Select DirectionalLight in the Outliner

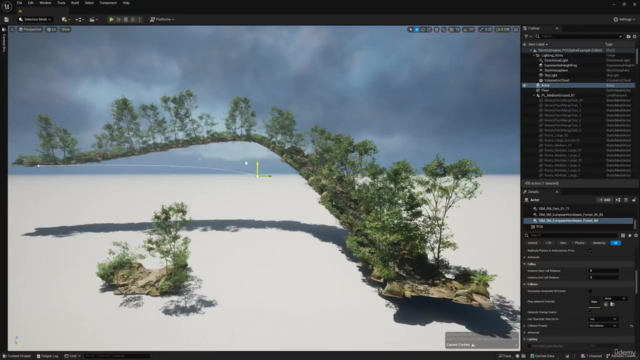point(556,60)
